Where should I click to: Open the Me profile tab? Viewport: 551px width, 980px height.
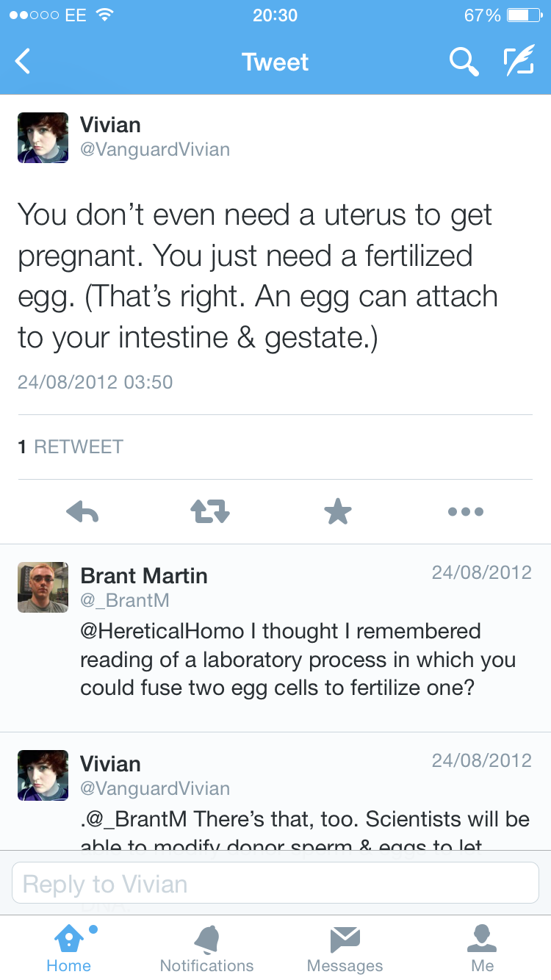point(483,948)
